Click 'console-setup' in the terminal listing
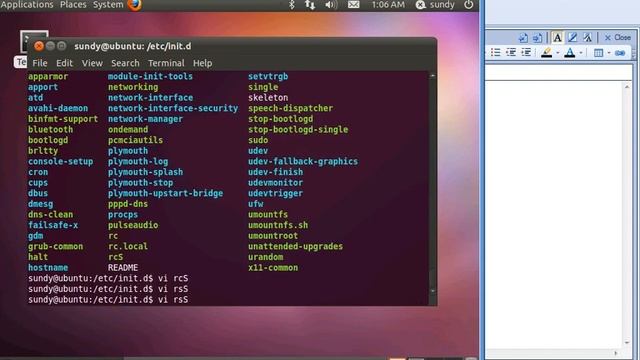The image size is (640, 360). [60, 161]
